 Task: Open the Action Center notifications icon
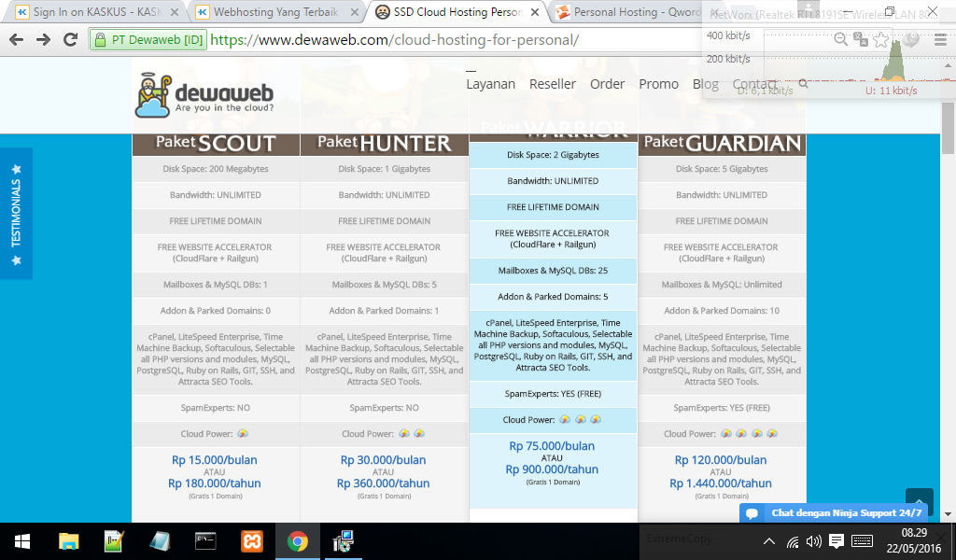tap(836, 541)
